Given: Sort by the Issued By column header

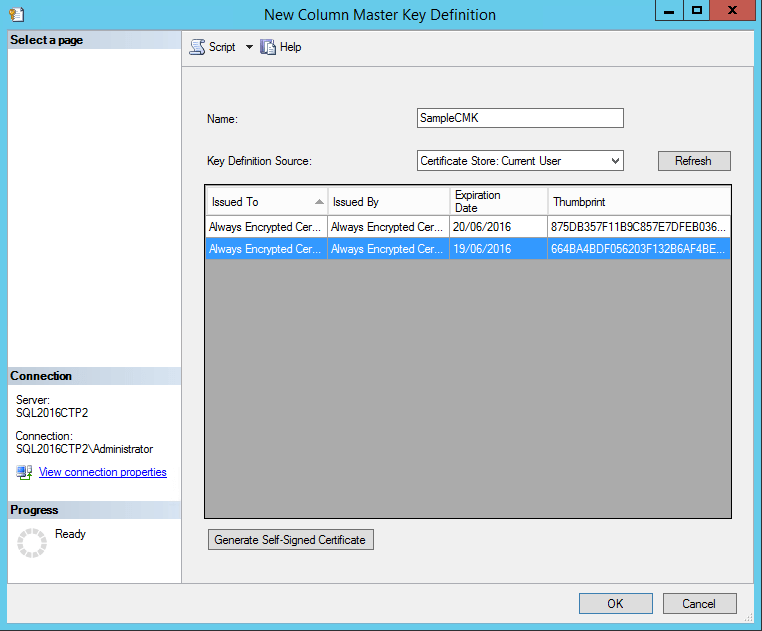Looking at the screenshot, I should (x=388, y=201).
